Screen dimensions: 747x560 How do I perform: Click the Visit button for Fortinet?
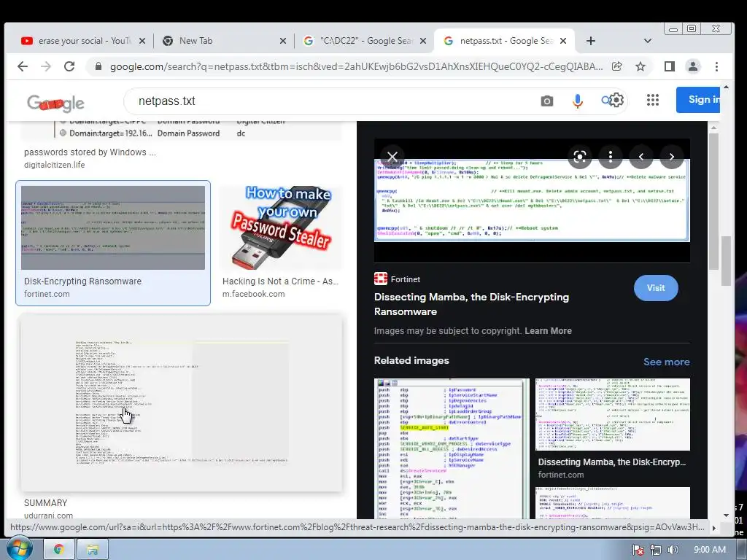click(x=656, y=288)
